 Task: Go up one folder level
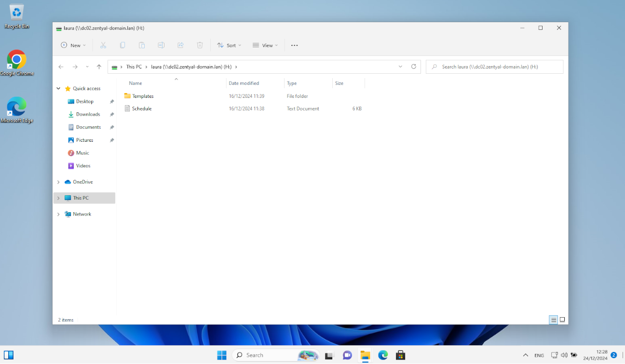99,67
